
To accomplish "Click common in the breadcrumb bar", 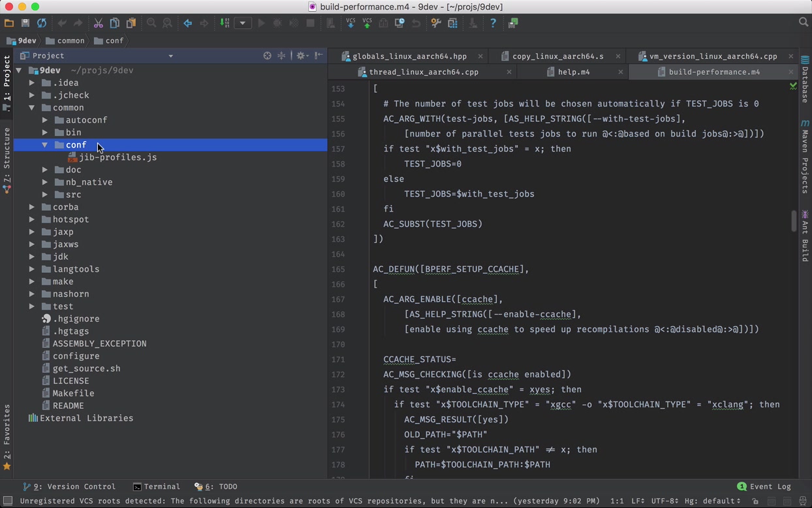I will click(x=65, y=40).
